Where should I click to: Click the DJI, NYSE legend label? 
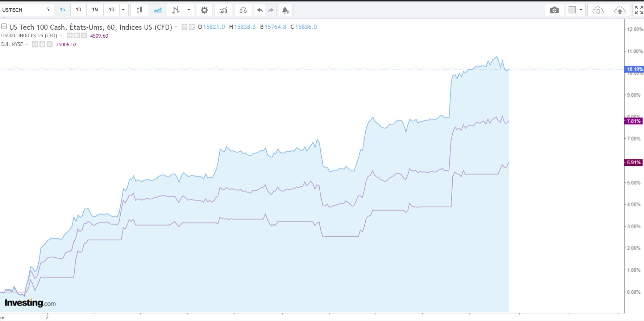12,44
